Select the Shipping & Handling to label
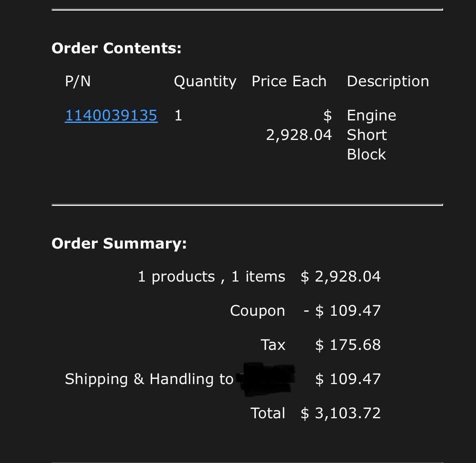 [x=149, y=379]
